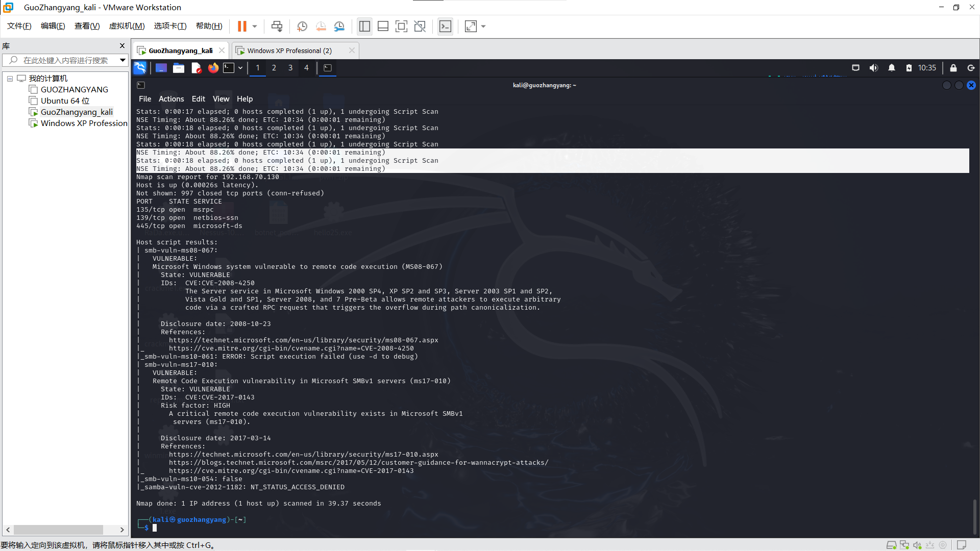Switch to Windows XP Professional (2) tab
This screenshot has height=551, width=980.
pyautogui.click(x=289, y=51)
